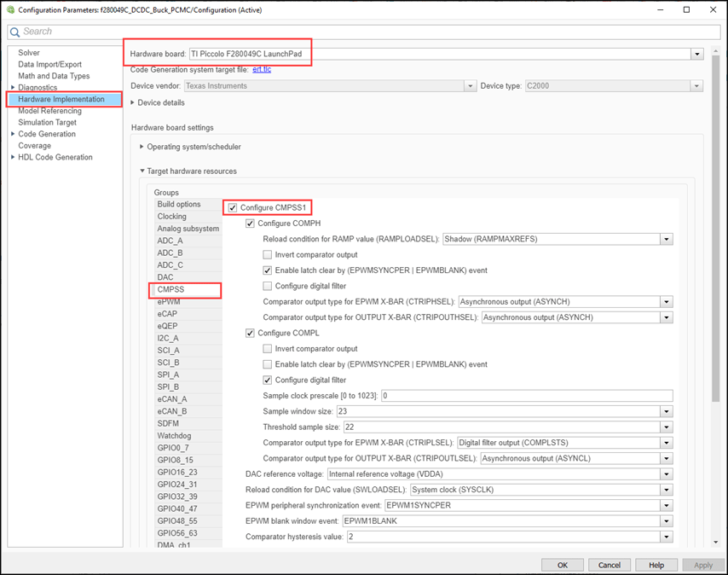Select the CMPSS group
This screenshot has width=728, height=575.
tap(188, 289)
